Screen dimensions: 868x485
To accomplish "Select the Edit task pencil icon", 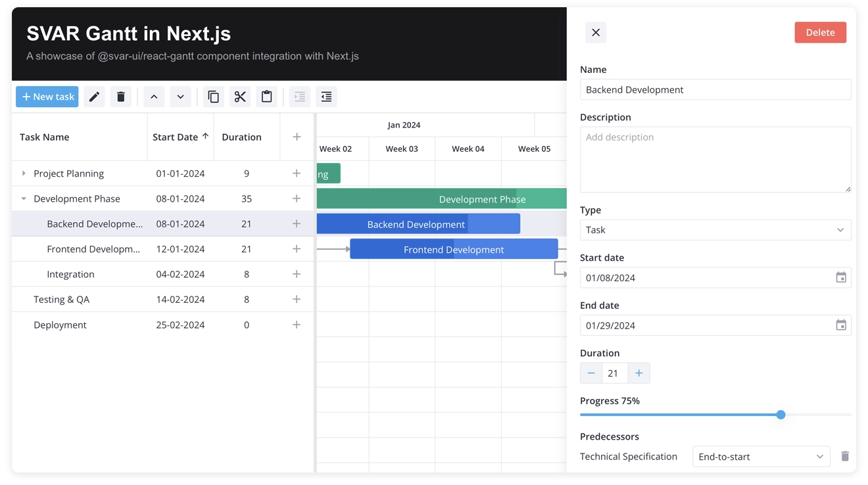I will click(93, 97).
